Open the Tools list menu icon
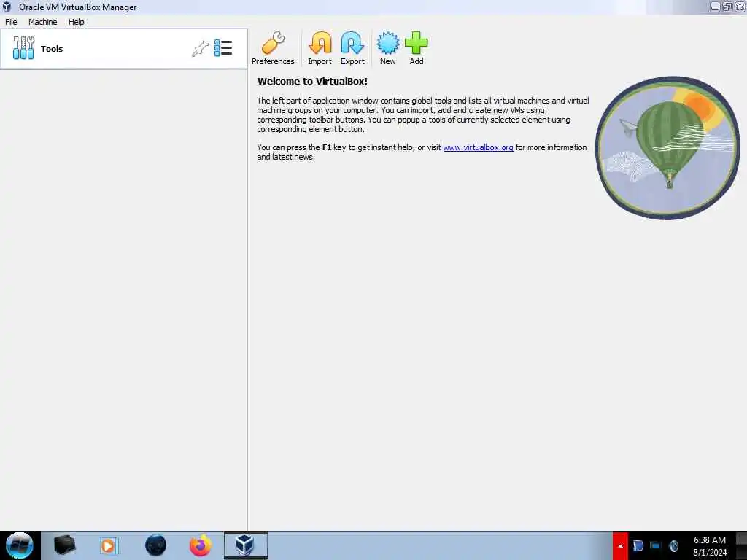Viewport: 747px width, 560px height. click(223, 48)
